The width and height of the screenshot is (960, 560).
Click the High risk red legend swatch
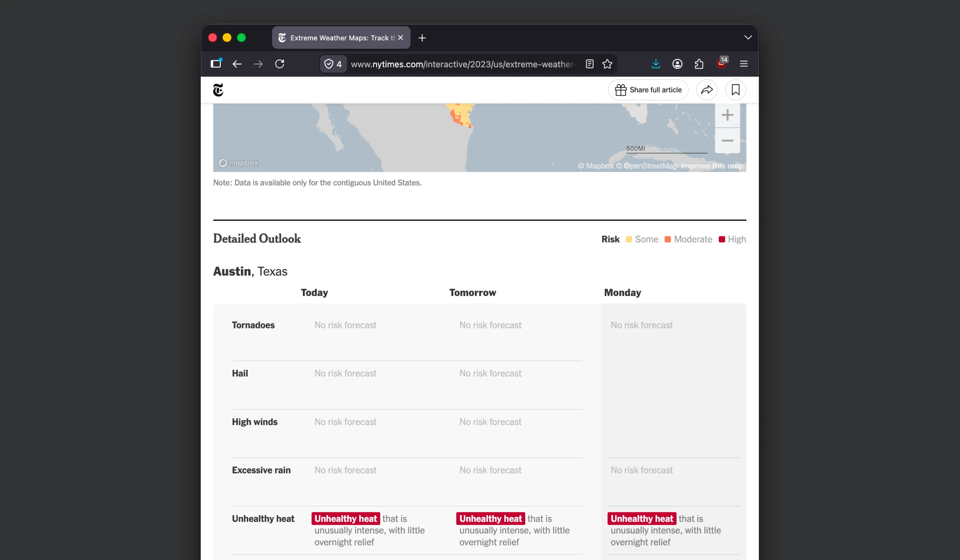click(722, 239)
